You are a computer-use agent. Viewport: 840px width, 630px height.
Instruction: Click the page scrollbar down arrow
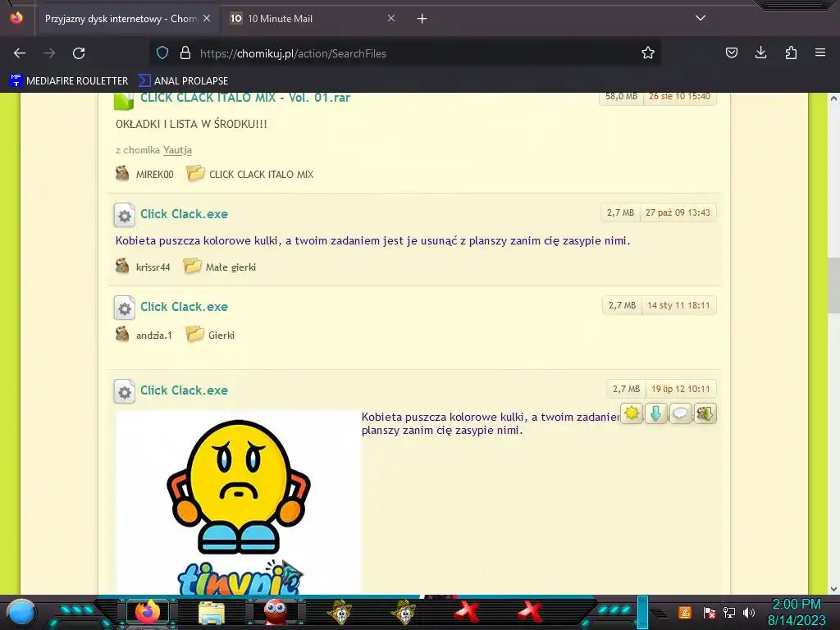pos(833,589)
